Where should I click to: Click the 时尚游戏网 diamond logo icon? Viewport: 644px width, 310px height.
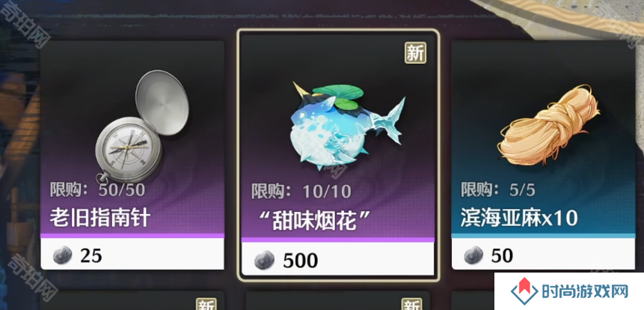point(524,291)
